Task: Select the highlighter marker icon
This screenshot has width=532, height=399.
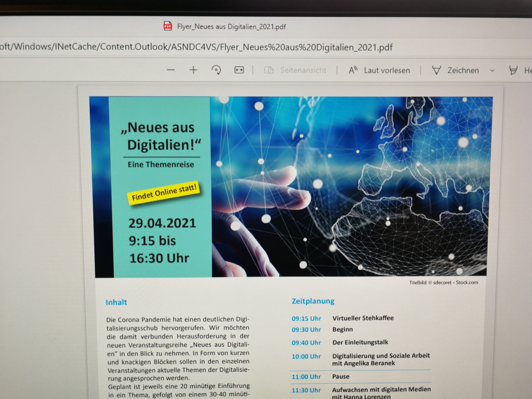Action: pos(513,71)
